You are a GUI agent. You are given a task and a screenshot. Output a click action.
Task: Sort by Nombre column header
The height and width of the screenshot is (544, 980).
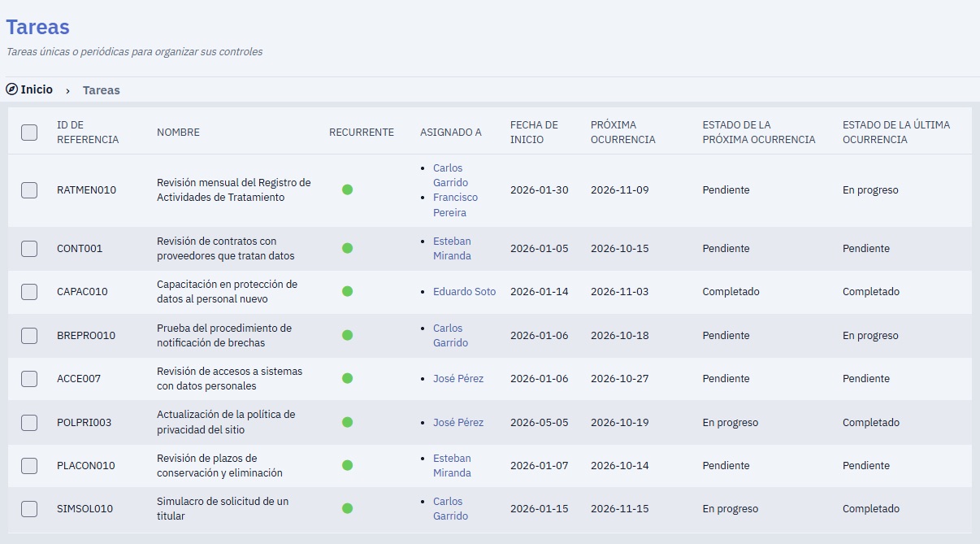(178, 132)
